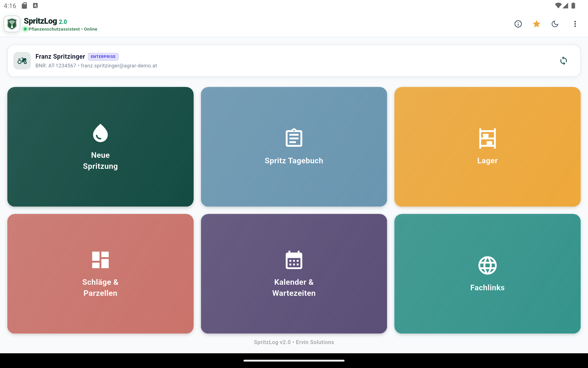Open the Lager tile
The image size is (588, 368).
pos(487,147)
